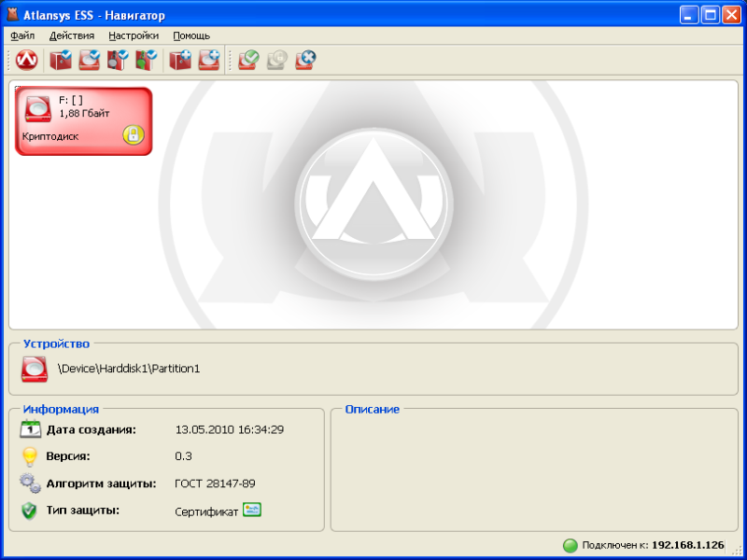
Task: Click the Устройство group heading
Action: (x=56, y=343)
